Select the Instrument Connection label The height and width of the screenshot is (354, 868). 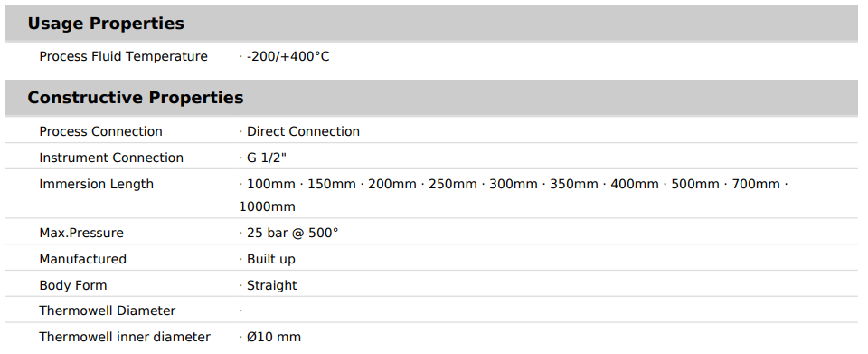111,158
